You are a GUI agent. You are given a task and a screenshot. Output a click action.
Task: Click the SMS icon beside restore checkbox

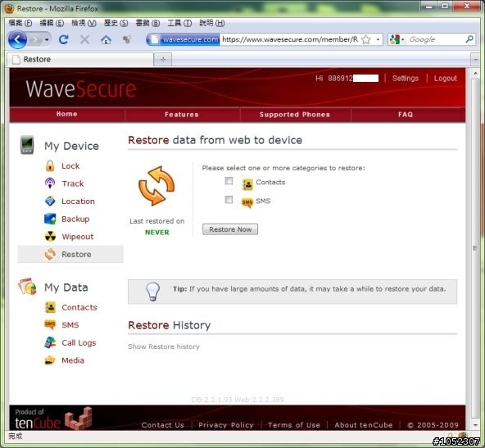(x=247, y=202)
